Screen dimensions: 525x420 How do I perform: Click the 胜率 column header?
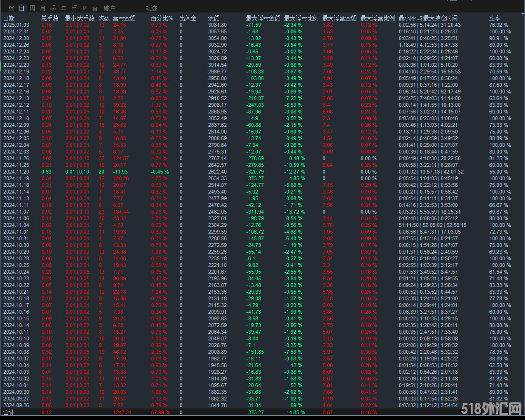(495, 18)
